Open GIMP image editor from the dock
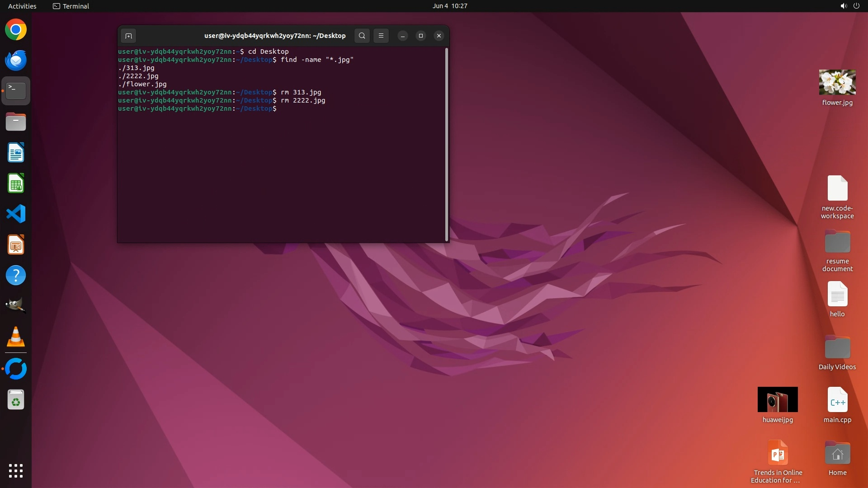 click(x=16, y=306)
